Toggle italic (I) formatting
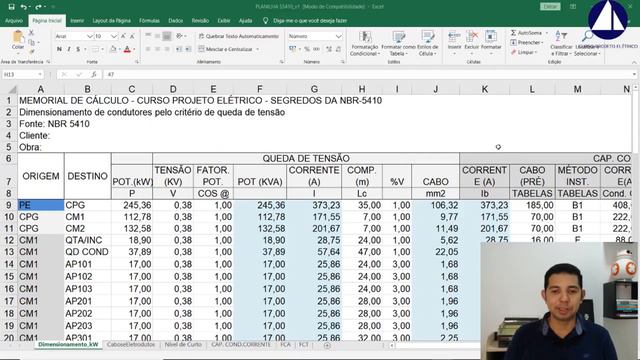This screenshot has width=640, height=360. pyautogui.click(x=69, y=49)
